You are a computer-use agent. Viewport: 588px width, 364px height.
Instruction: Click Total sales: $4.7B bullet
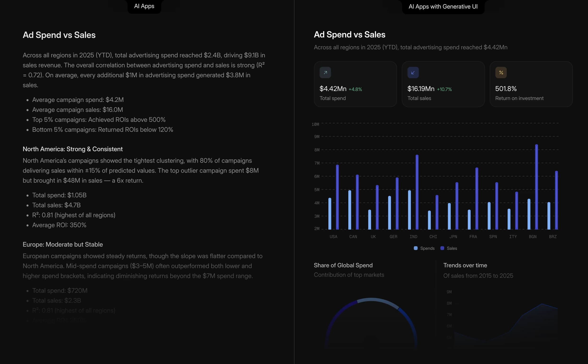pos(56,205)
